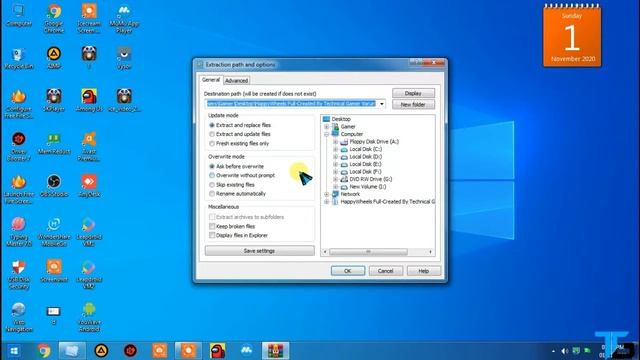The image size is (640, 360).
Task: Switch to WinRAR in the taskbar
Action: 276,351
